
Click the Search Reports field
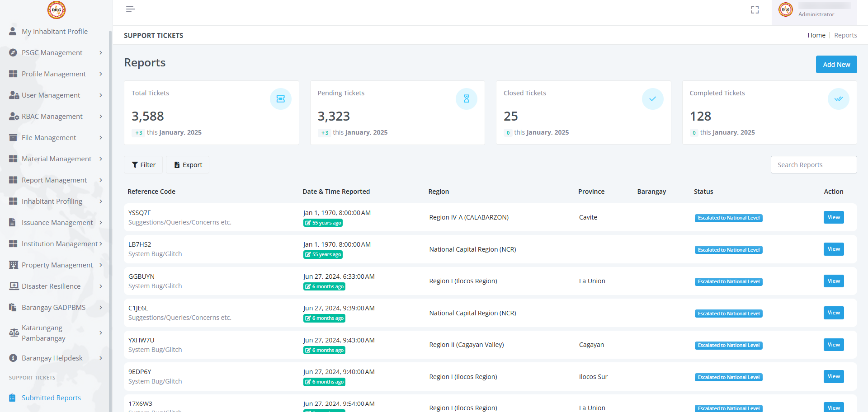(x=814, y=165)
